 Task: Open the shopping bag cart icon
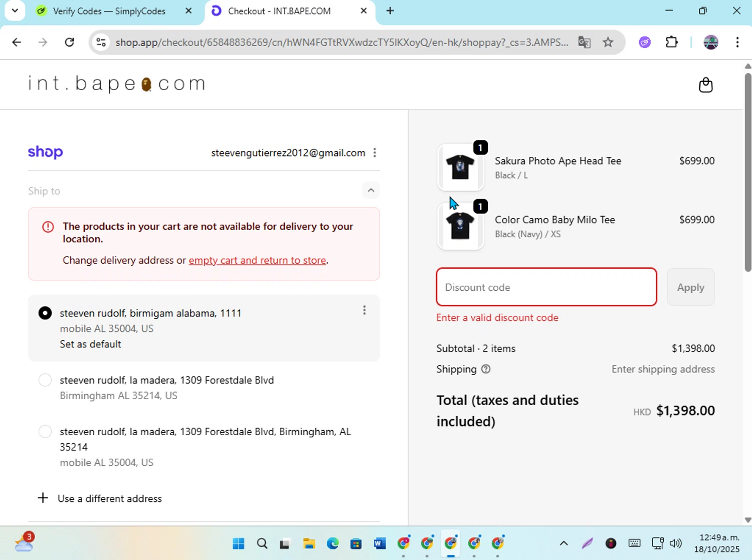[x=705, y=85]
